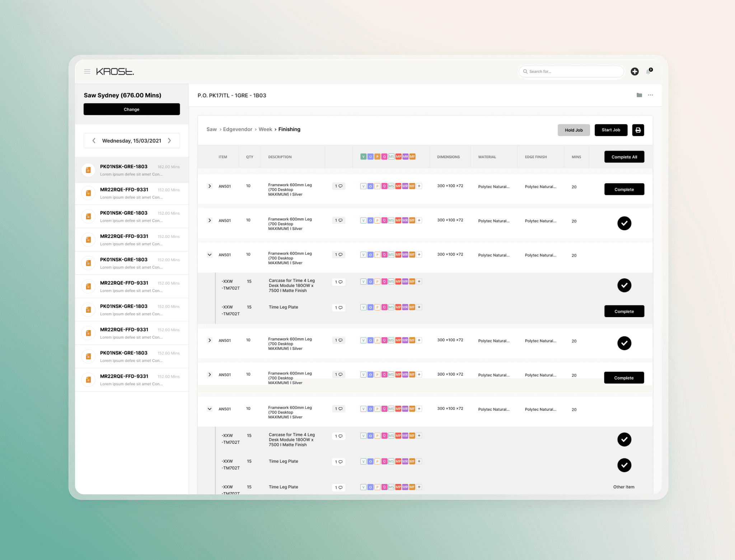Viewport: 735px width, 560px height.
Task: Open the notifications bell icon
Action: pos(649,72)
